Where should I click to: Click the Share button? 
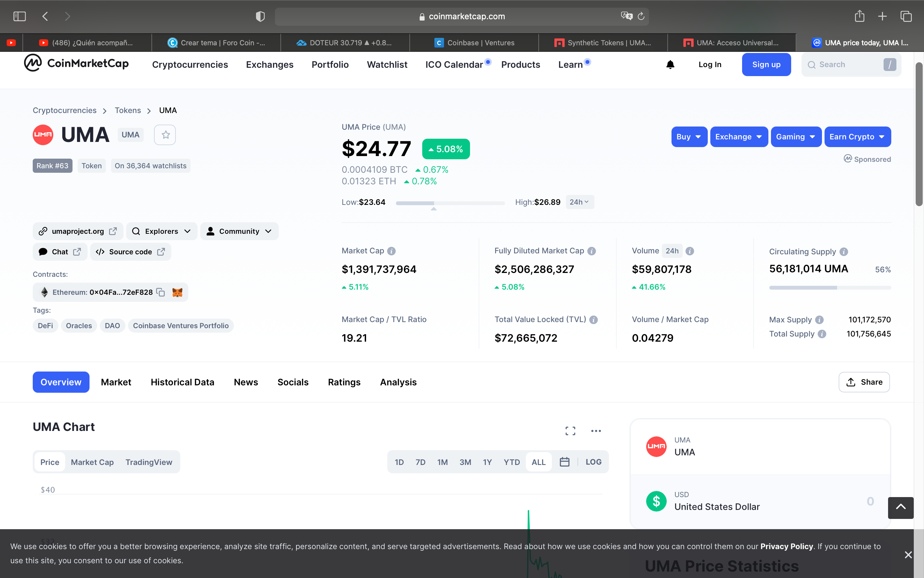tap(864, 382)
